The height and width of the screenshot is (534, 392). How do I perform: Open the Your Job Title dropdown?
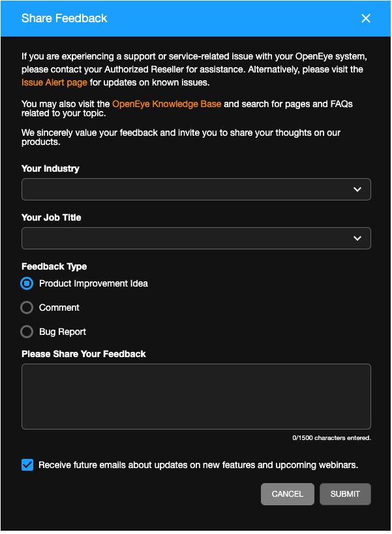[x=196, y=238]
